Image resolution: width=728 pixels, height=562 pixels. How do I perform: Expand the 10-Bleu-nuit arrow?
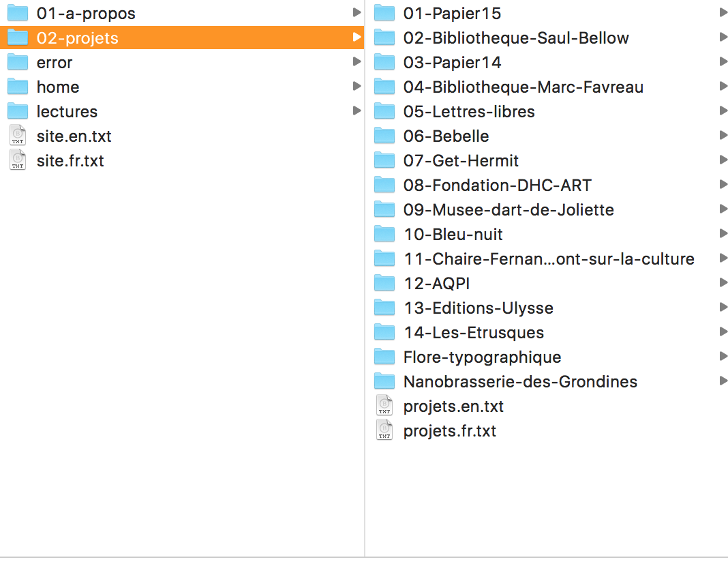pos(723,234)
